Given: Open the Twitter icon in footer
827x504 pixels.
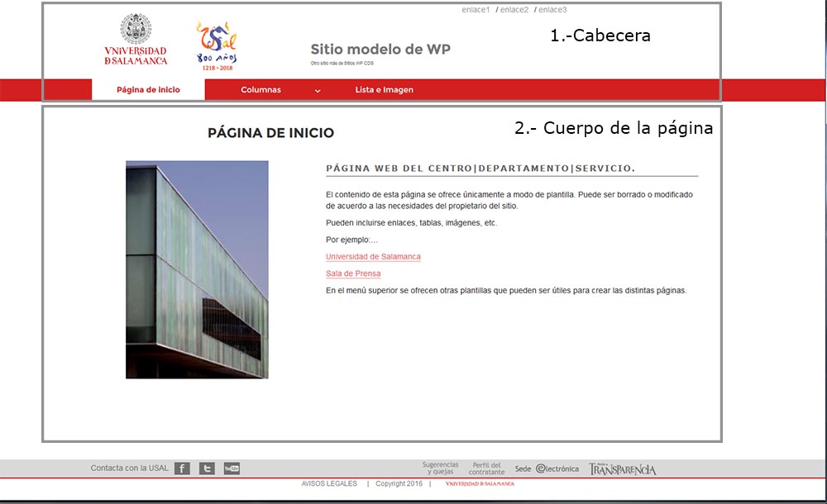Looking at the screenshot, I should click(207, 468).
